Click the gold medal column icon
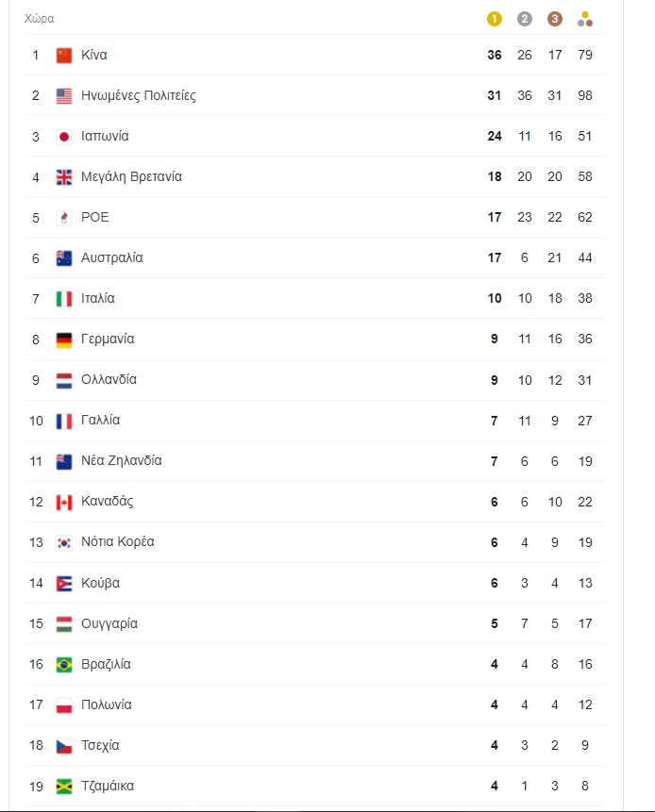Viewport: 655px width, 812px height. point(495,19)
